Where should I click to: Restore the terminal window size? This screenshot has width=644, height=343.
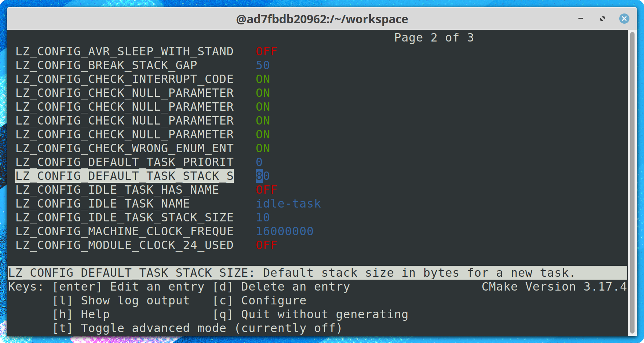click(602, 19)
